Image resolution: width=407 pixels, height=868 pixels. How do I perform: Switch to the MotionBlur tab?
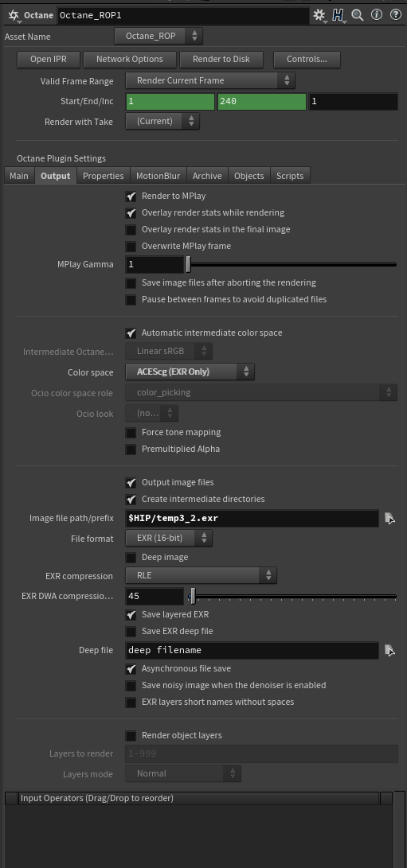(x=158, y=176)
